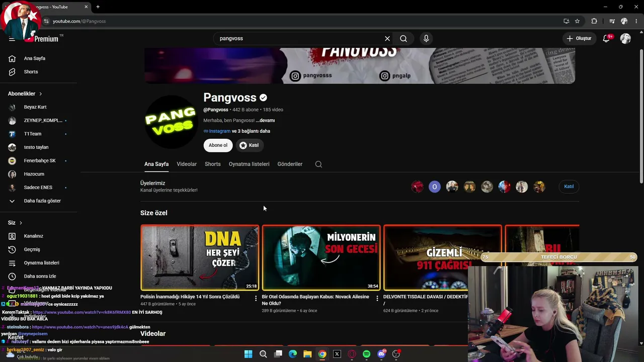This screenshot has width=644, height=362.
Task: Click the YouTube search magnifier button
Action: pyautogui.click(x=404, y=38)
